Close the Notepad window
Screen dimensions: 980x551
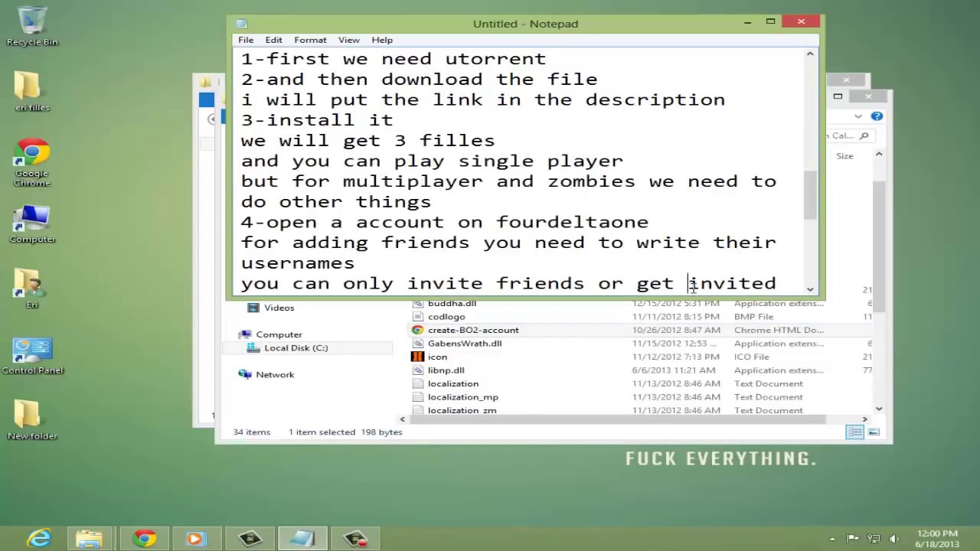(801, 21)
